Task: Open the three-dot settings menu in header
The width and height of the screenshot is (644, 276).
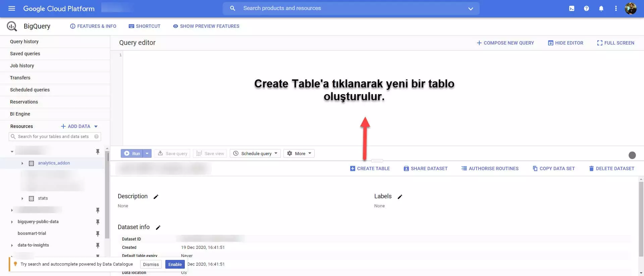Action: pyautogui.click(x=616, y=8)
